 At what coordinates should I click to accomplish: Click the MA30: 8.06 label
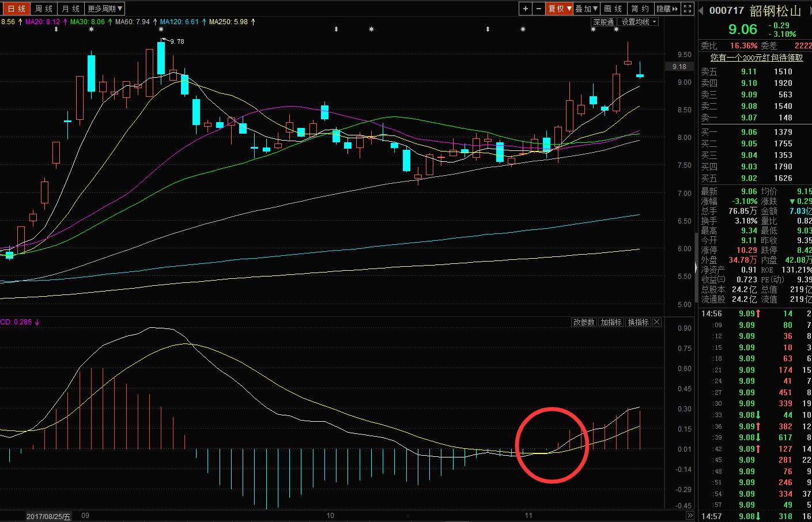[x=88, y=22]
